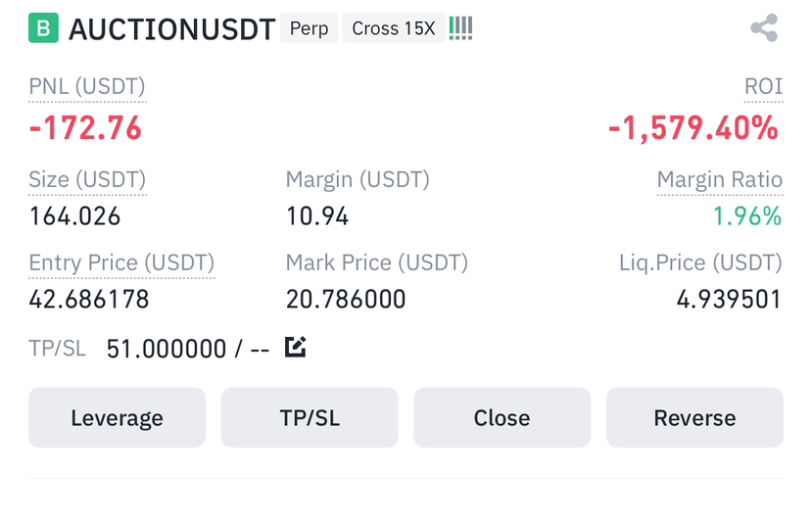Tap the Size (USDT) label
Image resolution: width=812 pixels, height=522 pixels.
point(87,179)
